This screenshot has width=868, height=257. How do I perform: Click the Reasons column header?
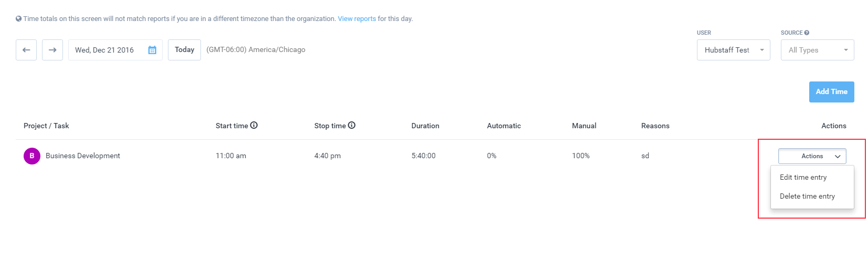(655, 126)
